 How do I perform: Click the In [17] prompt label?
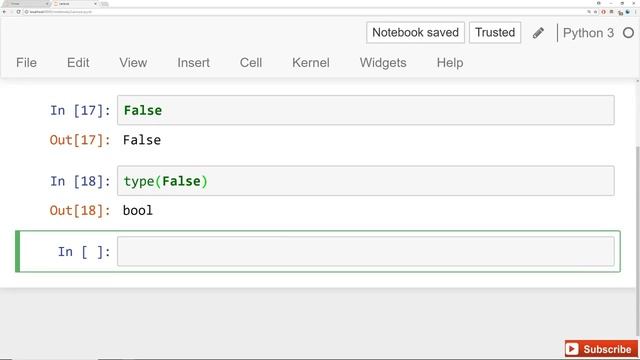(x=80, y=111)
